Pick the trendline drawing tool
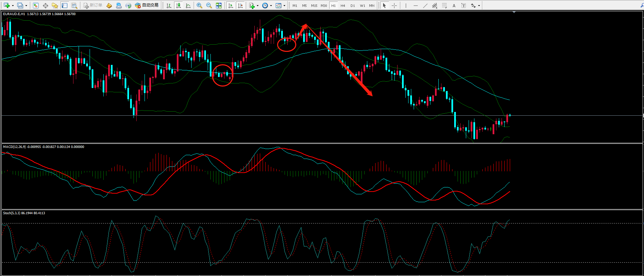 click(425, 5)
